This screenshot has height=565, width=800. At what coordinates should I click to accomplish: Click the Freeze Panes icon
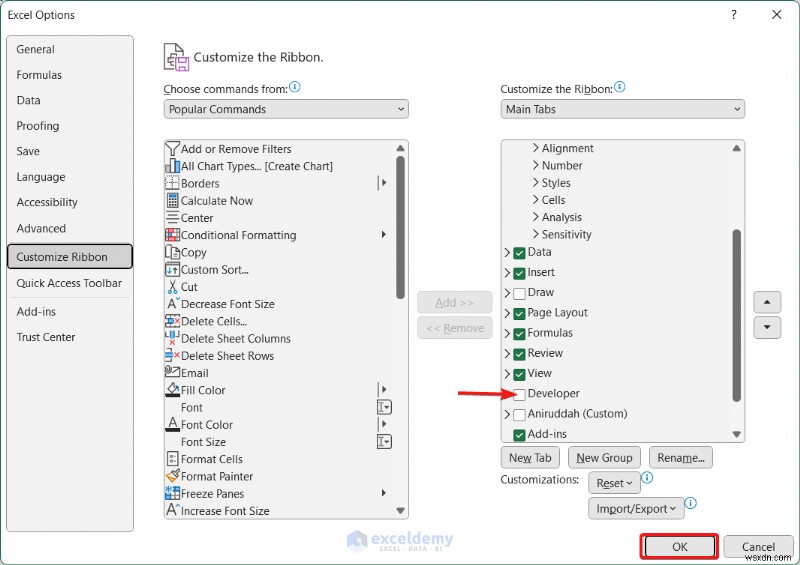pyautogui.click(x=172, y=493)
